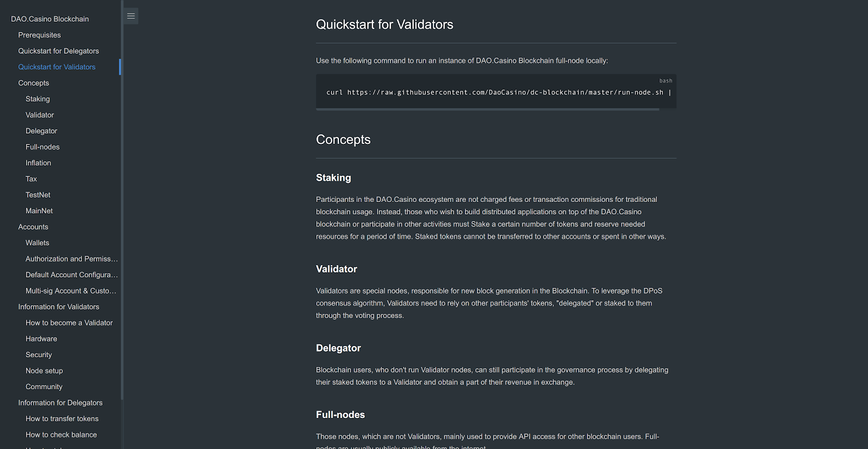This screenshot has height=449, width=868.
Task: Open How to check balance link
Action: point(61,435)
